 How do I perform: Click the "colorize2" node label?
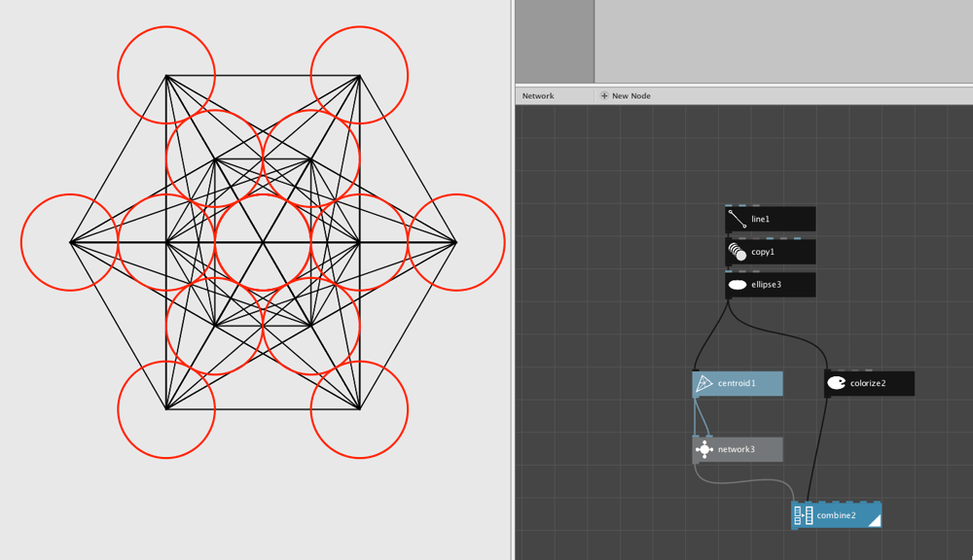coord(868,383)
